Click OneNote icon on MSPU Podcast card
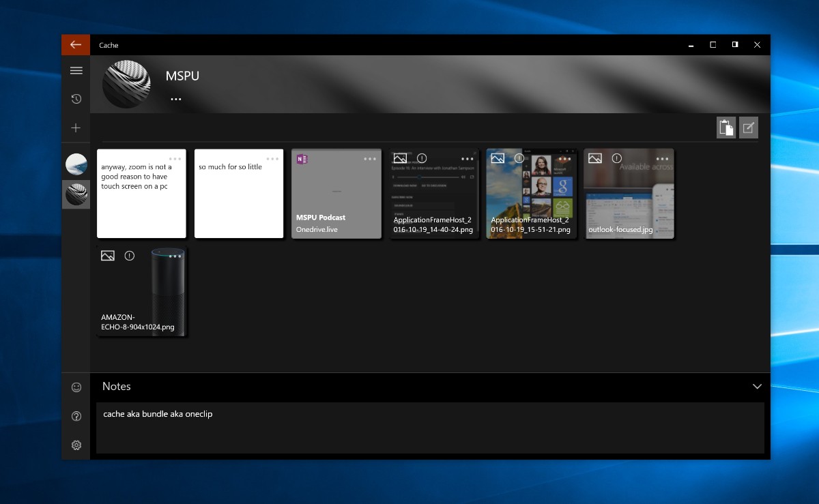Screen dimensions: 819x504 [x=302, y=159]
